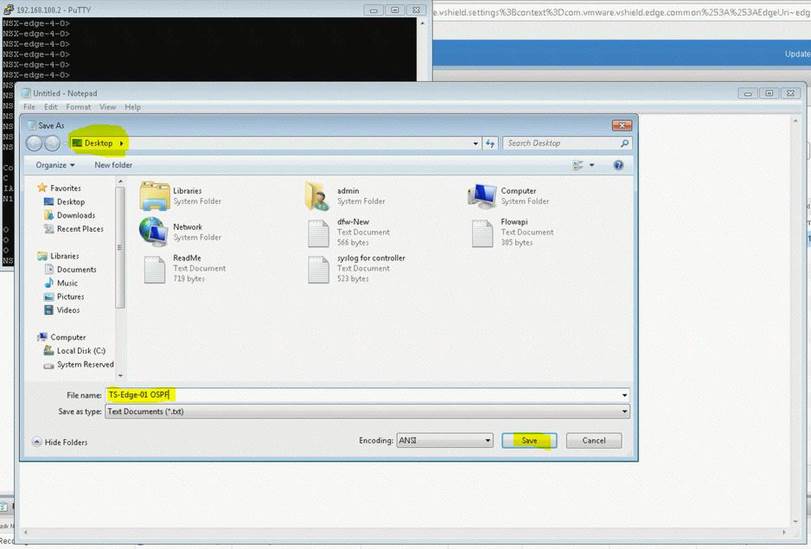This screenshot has height=549, width=811.
Task: Click the Save button
Action: point(529,440)
